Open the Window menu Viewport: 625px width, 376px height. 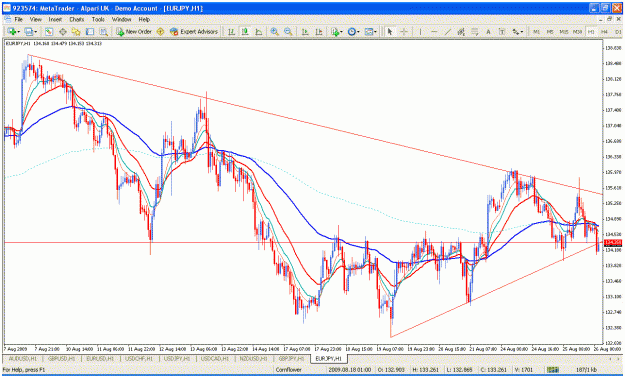click(122, 19)
